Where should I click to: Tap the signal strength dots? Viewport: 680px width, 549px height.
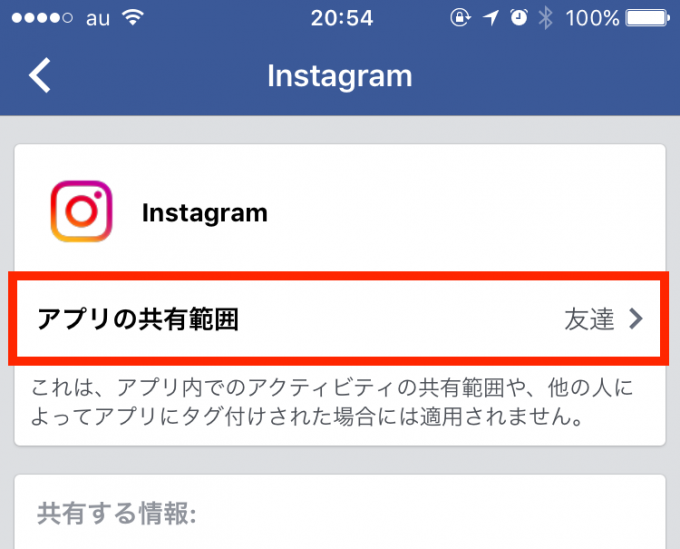pos(42,18)
